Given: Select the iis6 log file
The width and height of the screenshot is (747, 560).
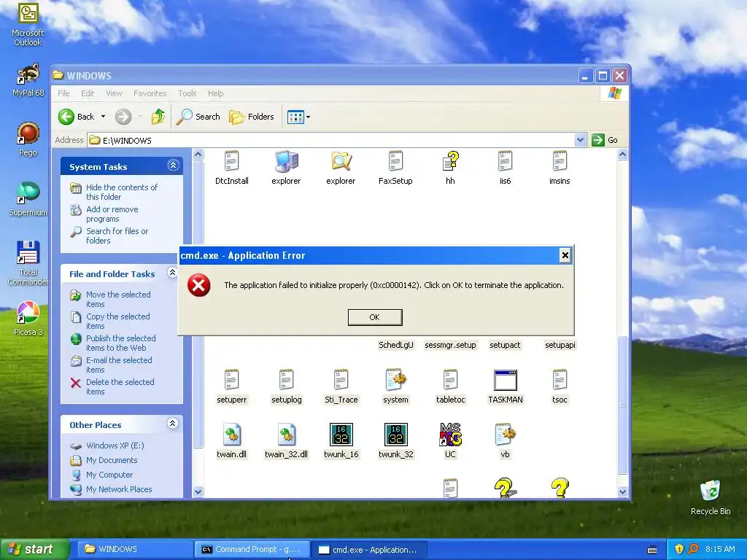Looking at the screenshot, I should (x=505, y=161).
